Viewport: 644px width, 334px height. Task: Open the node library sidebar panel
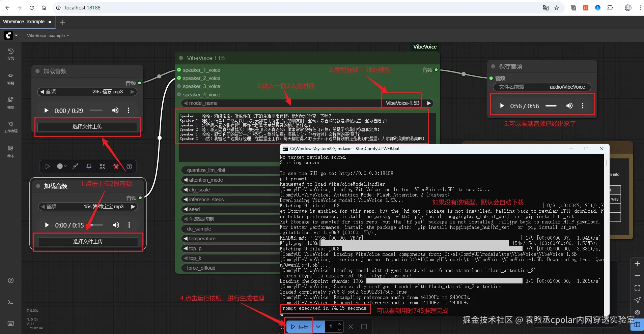click(x=11, y=78)
